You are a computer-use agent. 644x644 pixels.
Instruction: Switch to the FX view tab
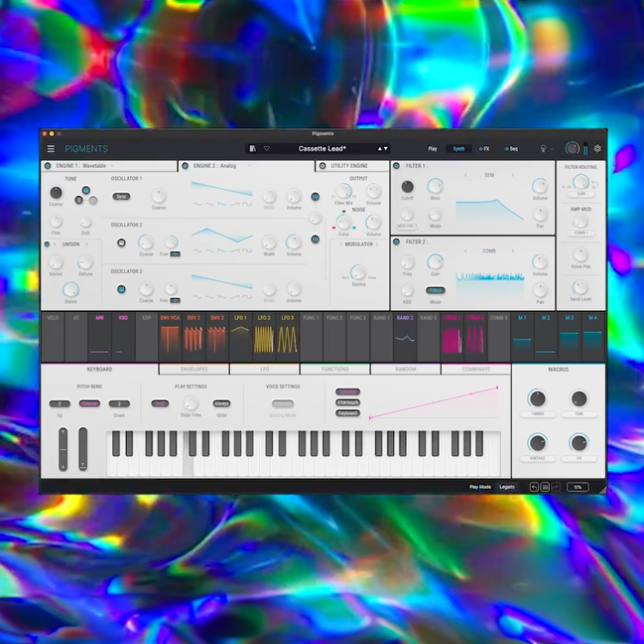[484, 149]
